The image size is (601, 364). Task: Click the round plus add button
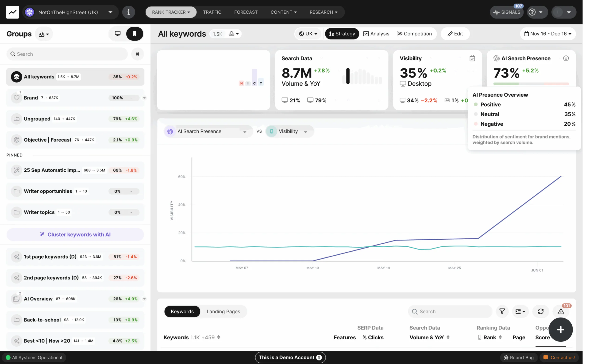click(561, 330)
